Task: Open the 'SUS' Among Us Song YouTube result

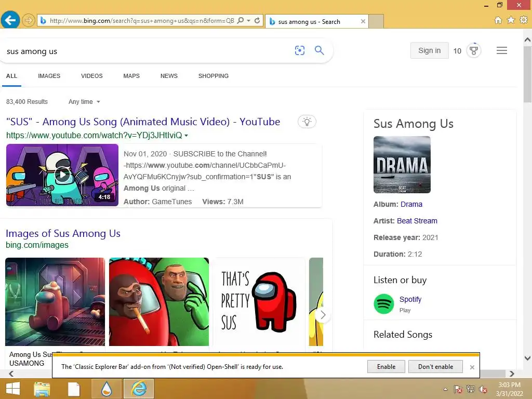Action: coord(143,122)
